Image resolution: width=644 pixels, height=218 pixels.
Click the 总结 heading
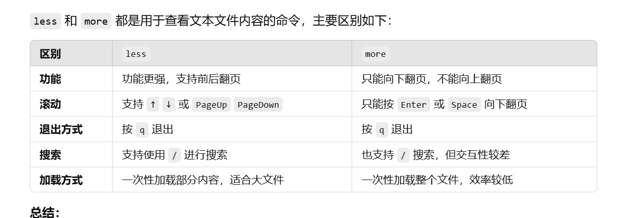pos(45,212)
